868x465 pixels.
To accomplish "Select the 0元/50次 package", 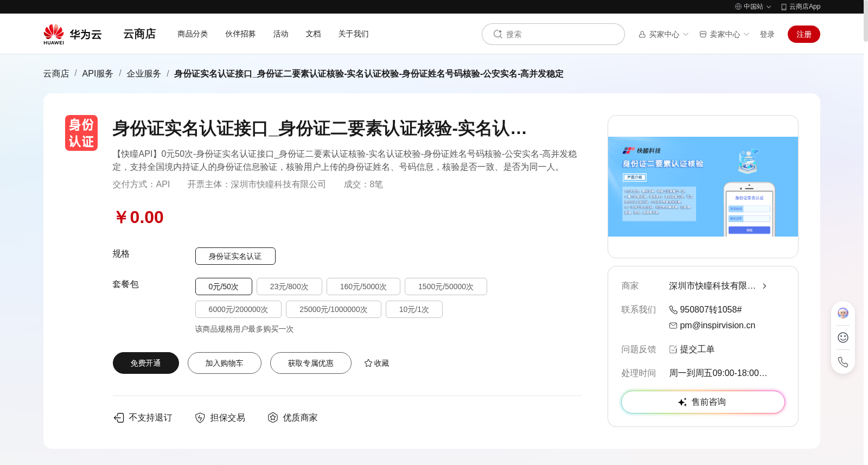I will 224,286.
